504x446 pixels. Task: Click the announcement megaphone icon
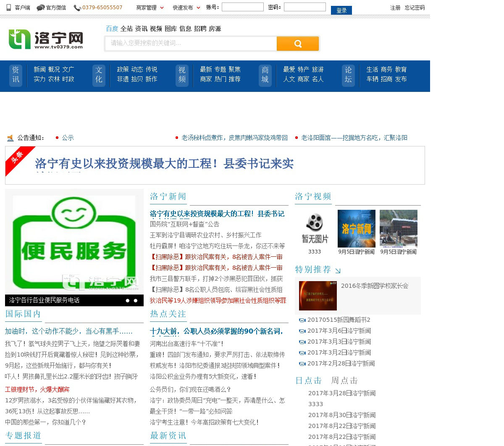click(10, 138)
